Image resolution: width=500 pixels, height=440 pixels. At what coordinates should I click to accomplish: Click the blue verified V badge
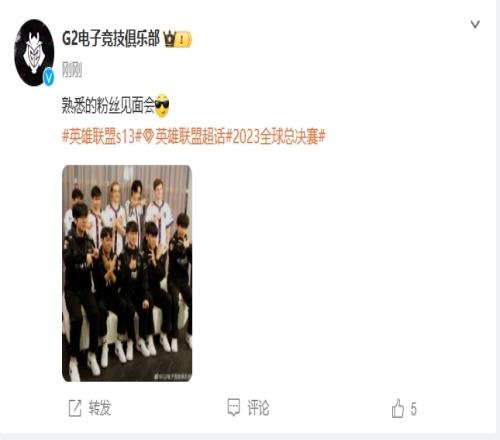pyautogui.click(x=49, y=78)
